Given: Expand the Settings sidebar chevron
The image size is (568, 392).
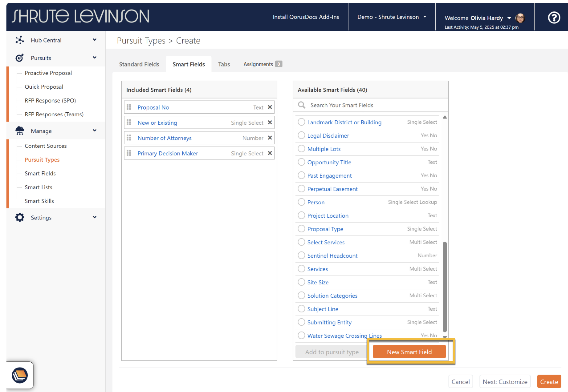Looking at the screenshot, I should coord(95,217).
